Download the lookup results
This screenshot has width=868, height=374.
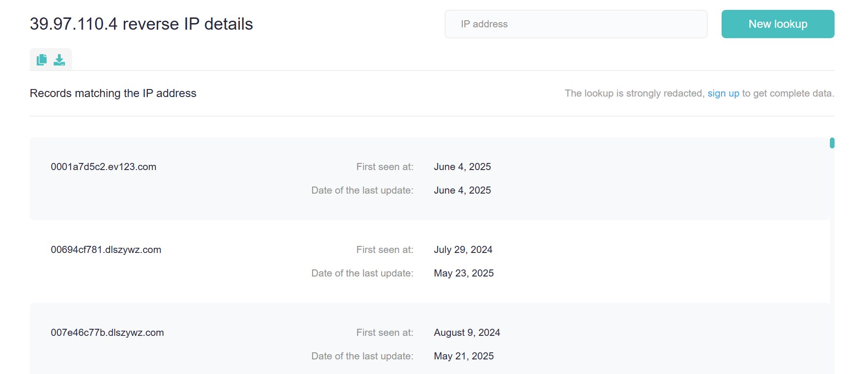(59, 60)
